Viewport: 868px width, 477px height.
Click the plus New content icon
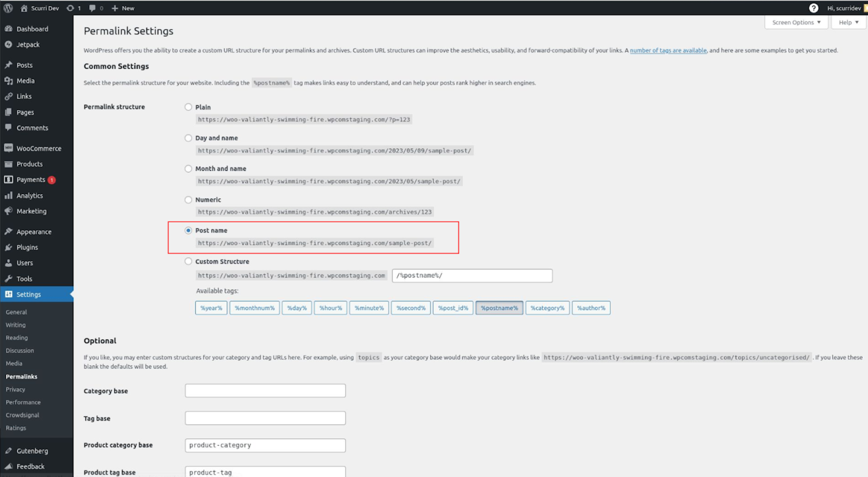point(114,8)
